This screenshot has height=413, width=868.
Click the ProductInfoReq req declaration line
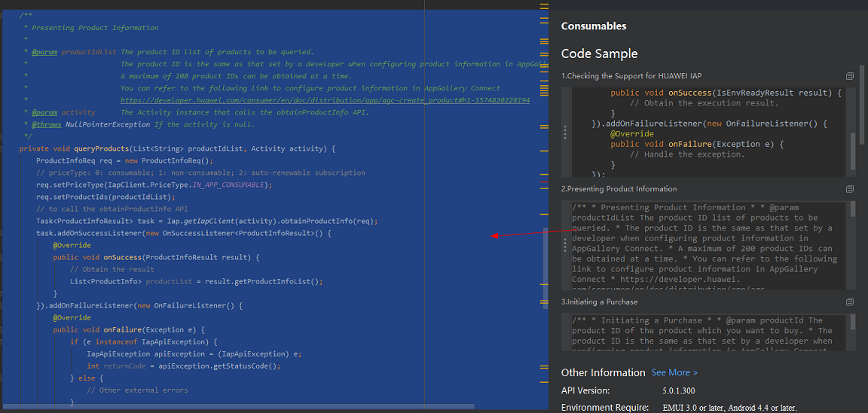click(x=124, y=161)
